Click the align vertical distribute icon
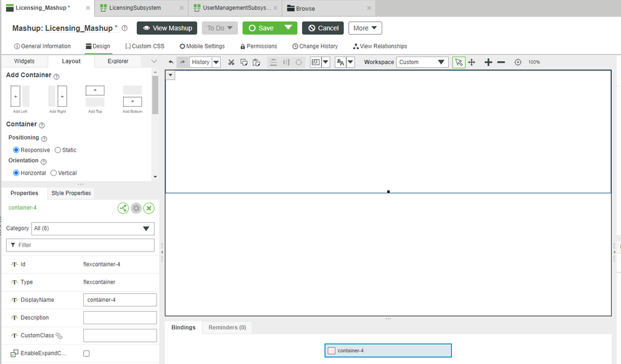 click(274, 62)
